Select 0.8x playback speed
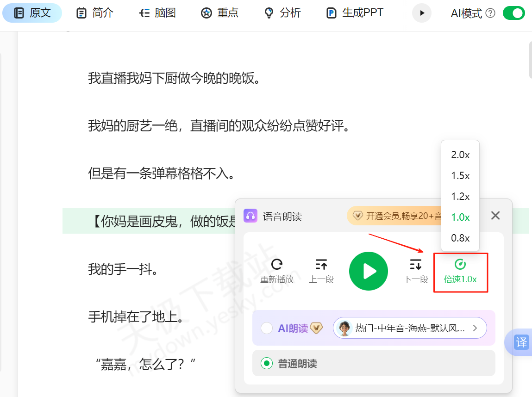Image resolution: width=532 pixels, height=397 pixels. (460, 238)
